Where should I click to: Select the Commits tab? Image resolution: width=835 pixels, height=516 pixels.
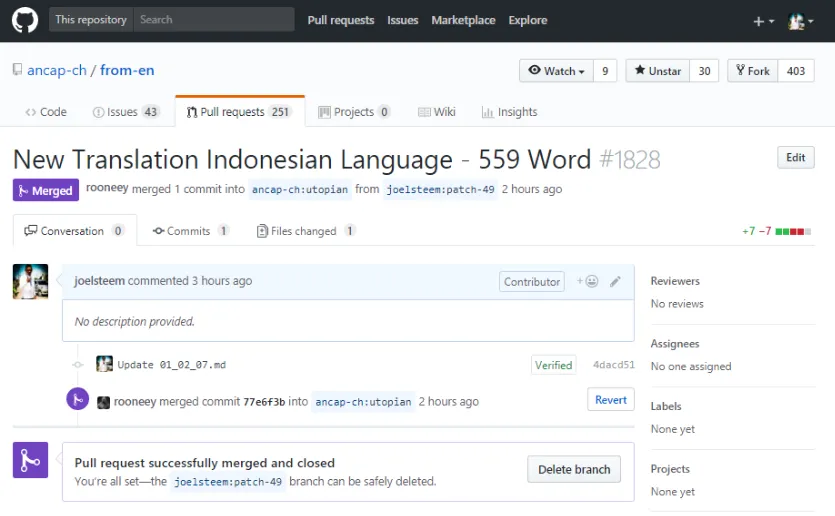(x=190, y=231)
